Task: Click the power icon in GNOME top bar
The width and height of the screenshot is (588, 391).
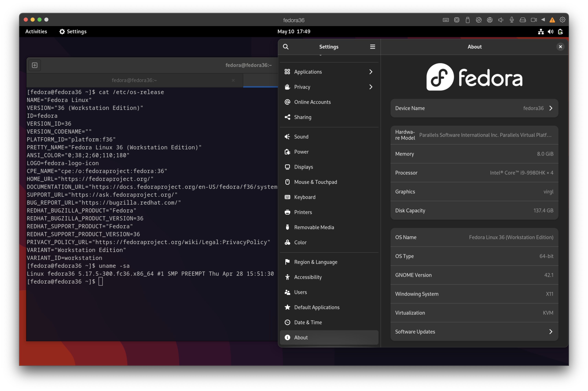Action: point(560,32)
